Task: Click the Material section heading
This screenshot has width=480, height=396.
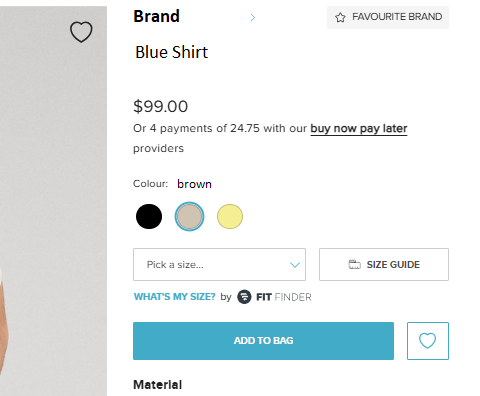Action: coord(158,385)
